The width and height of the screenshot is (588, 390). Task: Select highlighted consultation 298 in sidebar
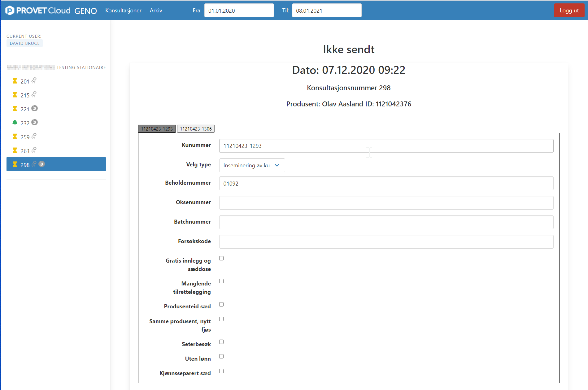click(x=56, y=164)
